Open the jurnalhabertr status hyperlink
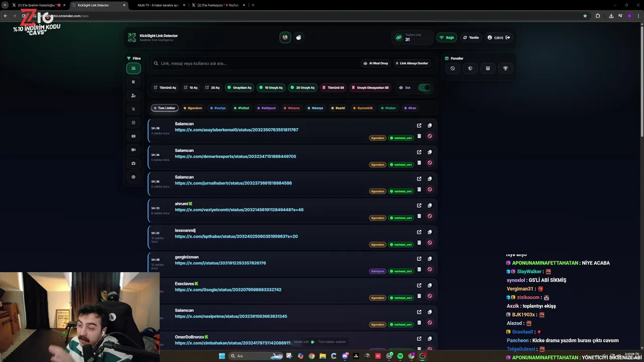 click(x=233, y=183)
